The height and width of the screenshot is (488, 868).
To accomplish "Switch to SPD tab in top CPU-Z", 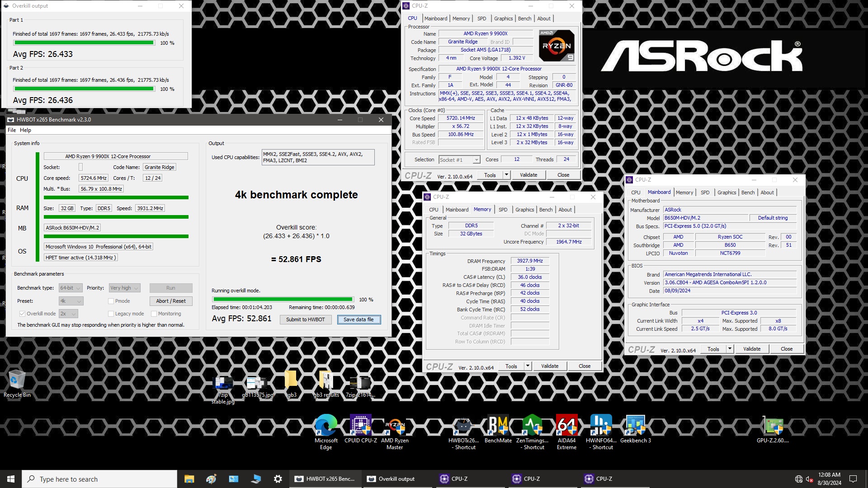I will [482, 19].
